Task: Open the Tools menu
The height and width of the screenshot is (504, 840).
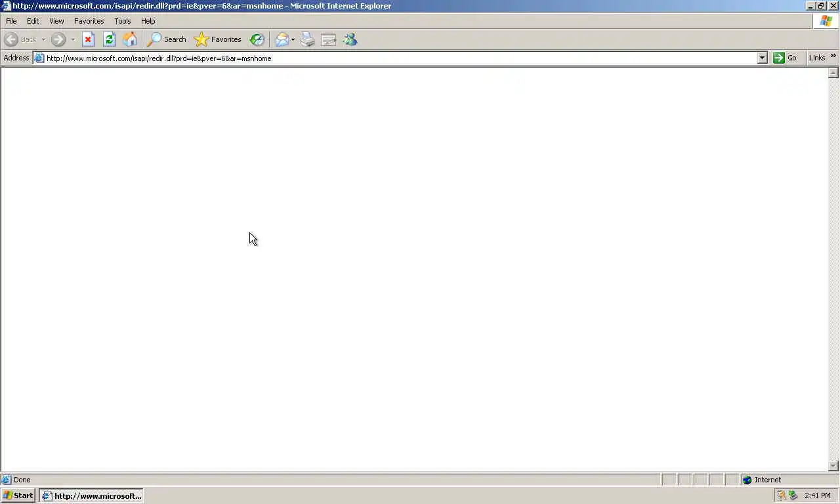Action: click(123, 21)
